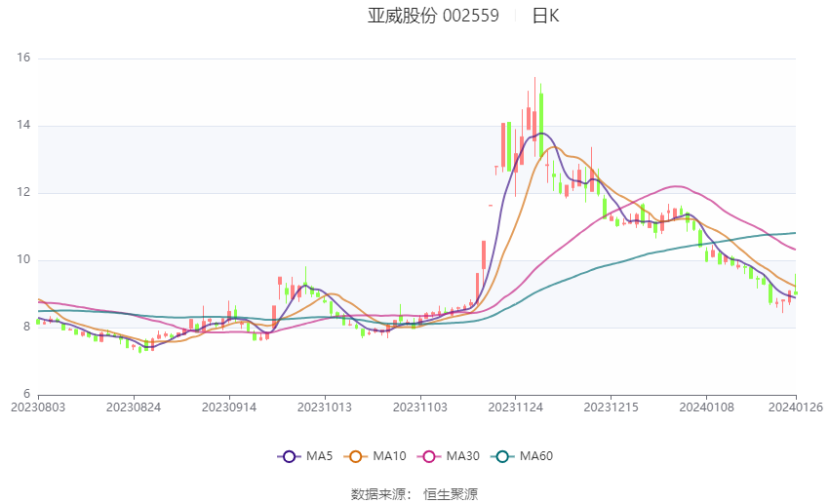The image size is (829, 504).
Task: Click the x-axis date 20231103
Action: pos(420,407)
